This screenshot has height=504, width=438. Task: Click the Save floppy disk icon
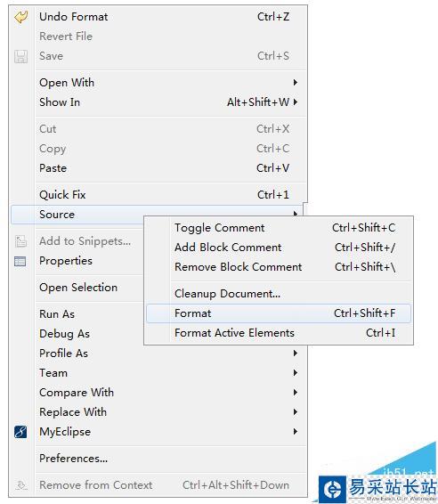point(20,56)
